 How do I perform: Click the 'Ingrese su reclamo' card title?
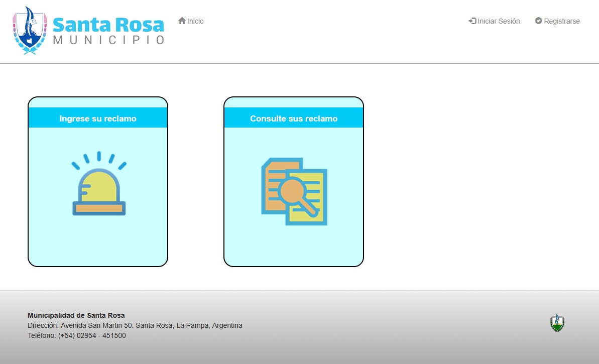(98, 118)
